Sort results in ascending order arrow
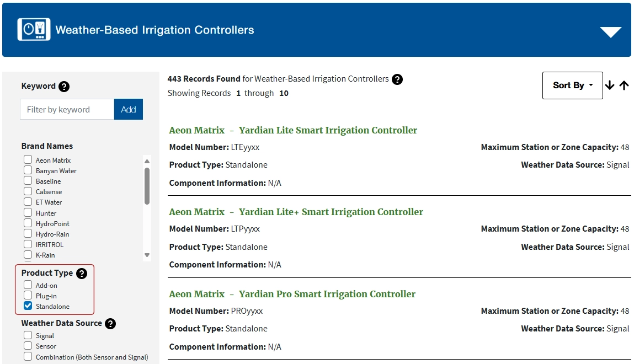This screenshot has width=634, height=364. (x=624, y=85)
